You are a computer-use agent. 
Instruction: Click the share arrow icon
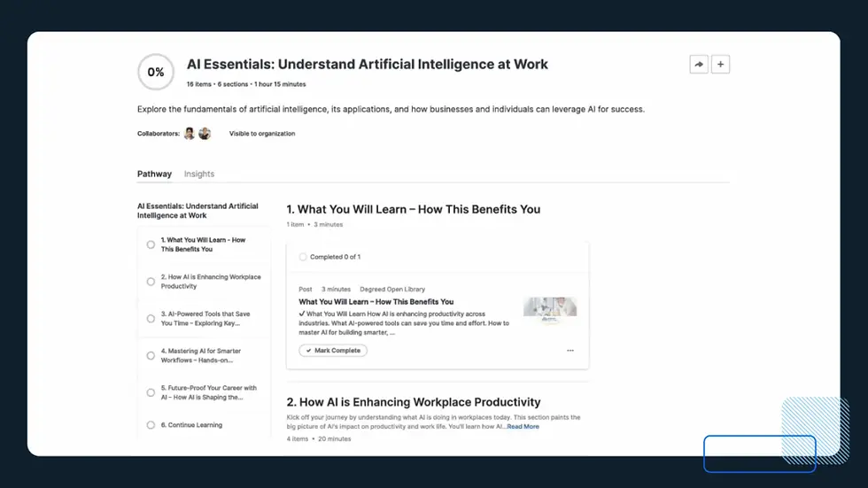pos(699,65)
